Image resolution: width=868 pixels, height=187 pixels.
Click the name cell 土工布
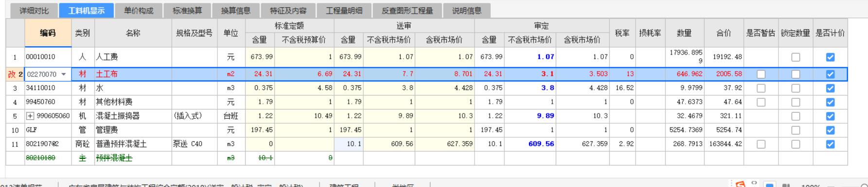133,75
